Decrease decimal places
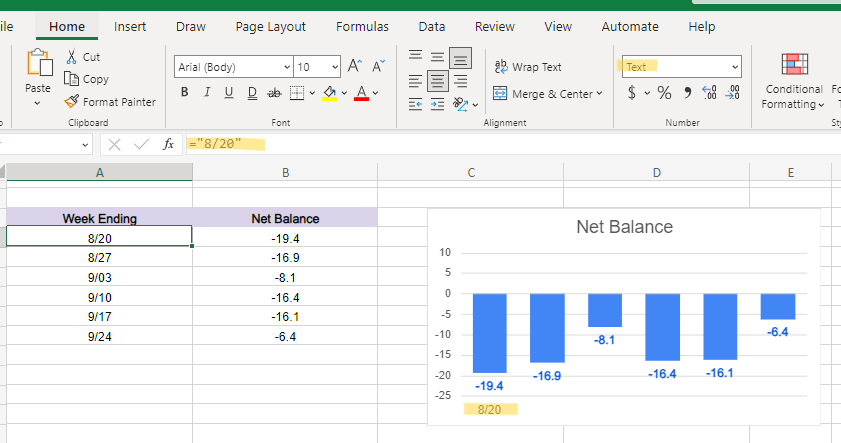The image size is (841, 443). 733,93
